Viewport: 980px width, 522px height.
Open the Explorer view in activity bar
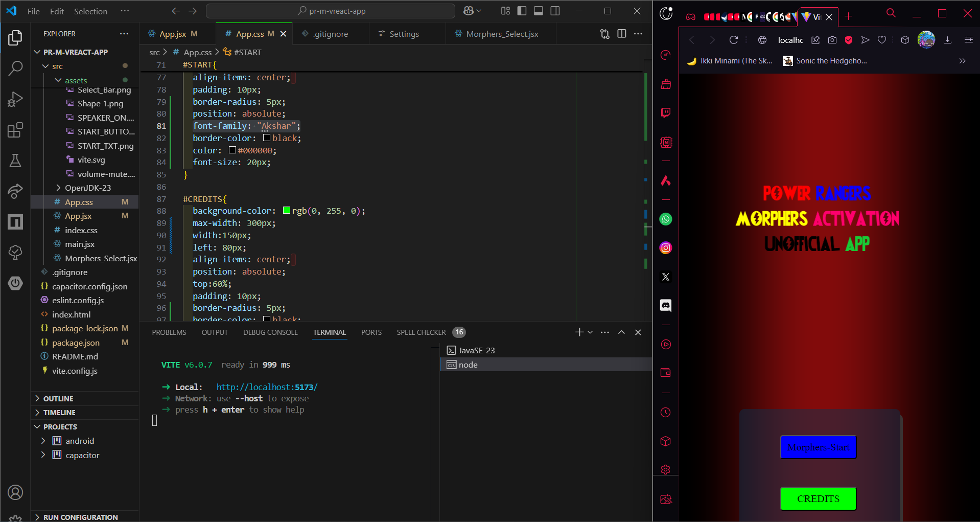[15, 38]
